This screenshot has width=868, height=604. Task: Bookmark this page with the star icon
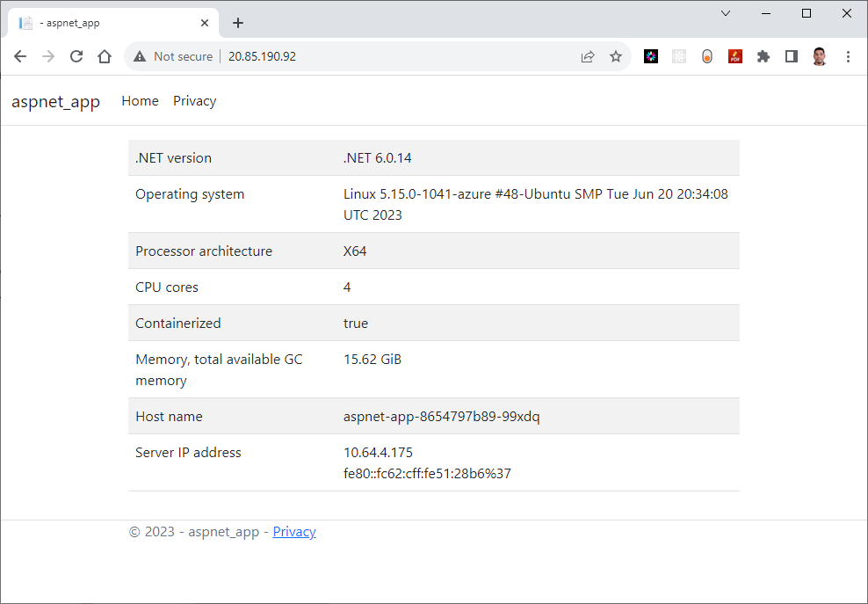[x=616, y=56]
